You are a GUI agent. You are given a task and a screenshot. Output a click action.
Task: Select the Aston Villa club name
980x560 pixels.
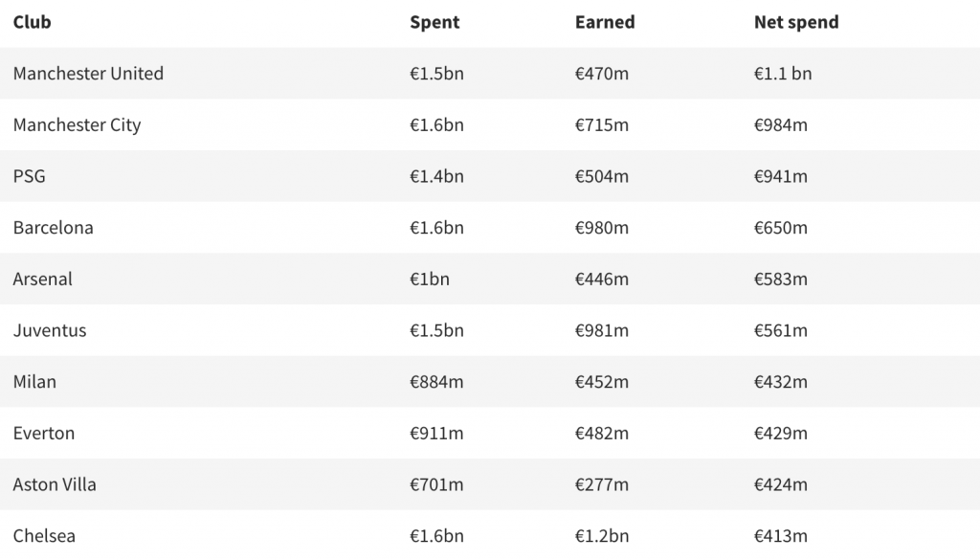coord(55,484)
